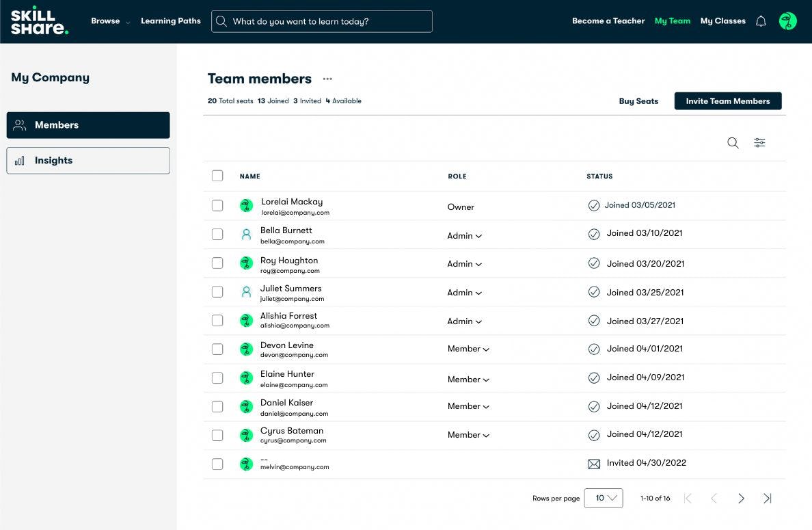This screenshot has width=812, height=530.
Task: Select the Members panel in the sidebar
Action: click(87, 124)
